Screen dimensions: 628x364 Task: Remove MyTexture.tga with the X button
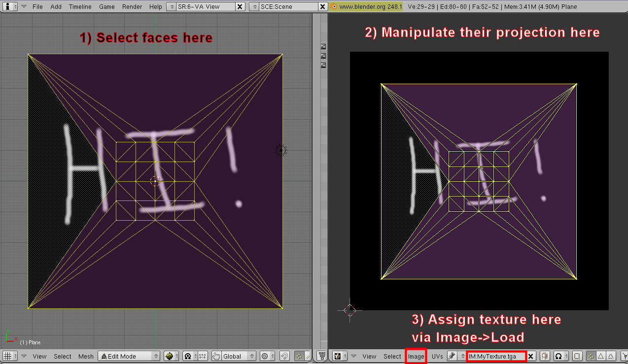(x=531, y=356)
